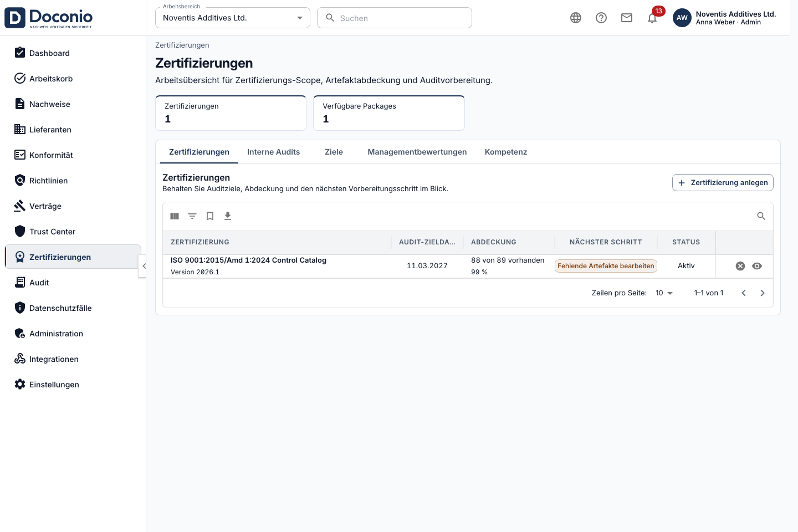Focus the Suchen search field
Screen dimensions: 798x532
point(395,18)
